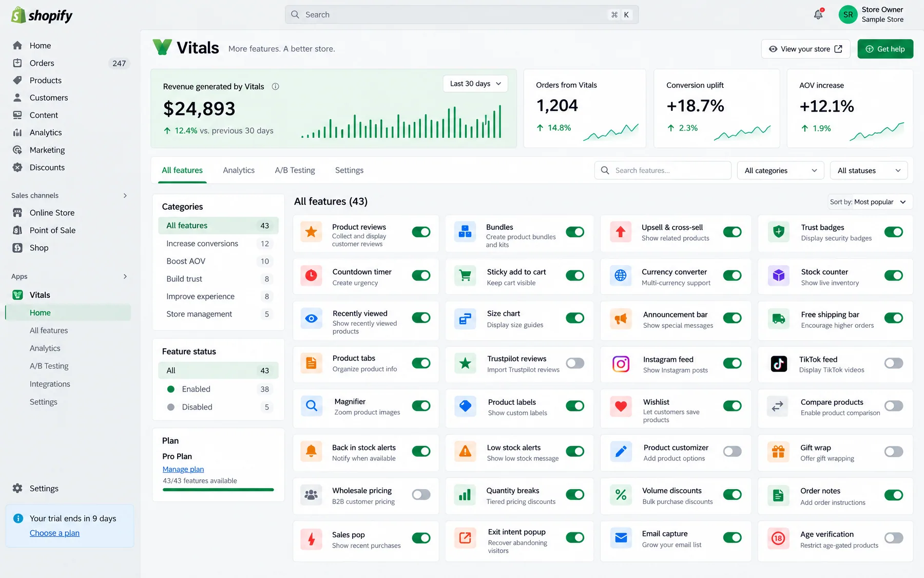
Task: Click the Bundles blue blocks icon
Action: click(465, 232)
